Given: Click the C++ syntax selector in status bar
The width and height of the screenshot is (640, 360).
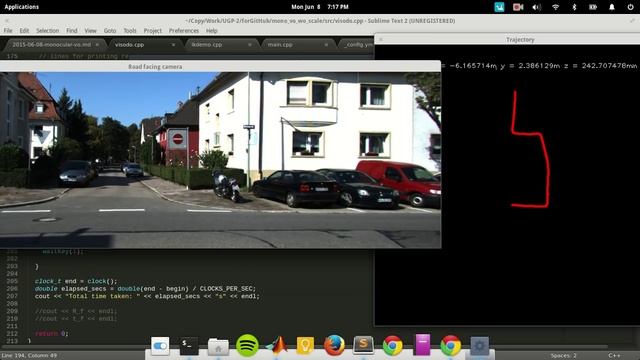Looking at the screenshot, I should click(614, 356).
